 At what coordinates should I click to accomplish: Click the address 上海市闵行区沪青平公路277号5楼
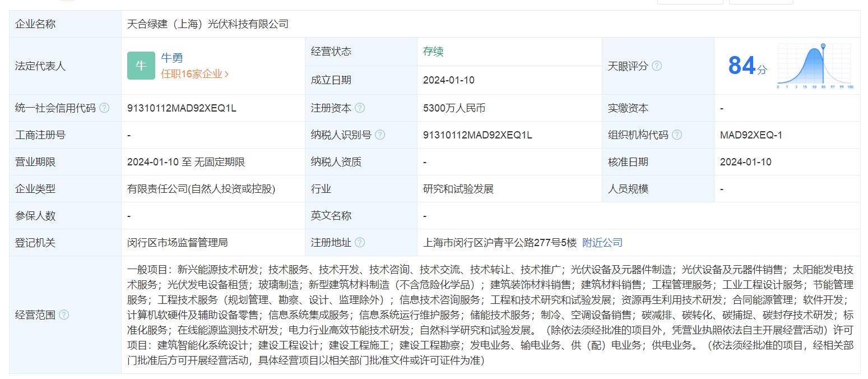[x=500, y=243]
